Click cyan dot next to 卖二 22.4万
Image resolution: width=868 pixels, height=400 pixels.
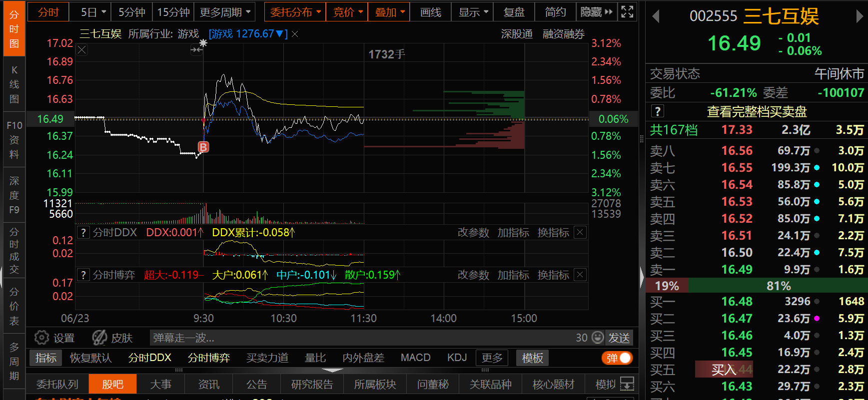(817, 253)
